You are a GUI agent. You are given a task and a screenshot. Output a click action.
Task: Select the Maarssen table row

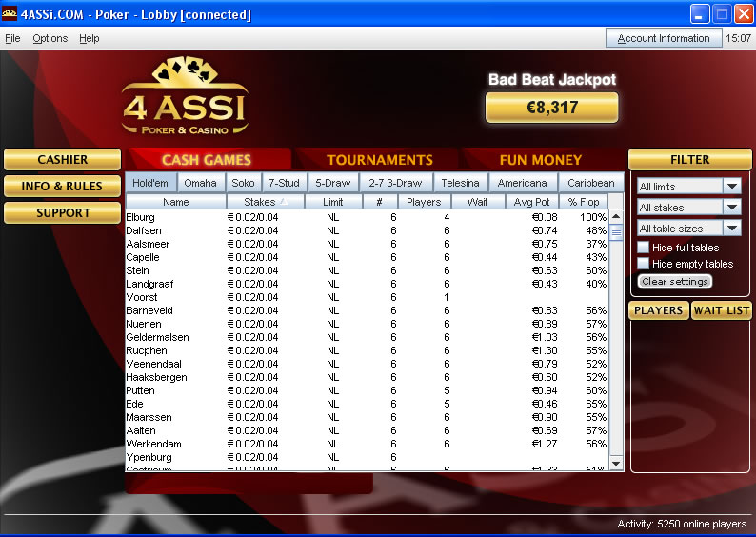pyautogui.click(x=367, y=417)
